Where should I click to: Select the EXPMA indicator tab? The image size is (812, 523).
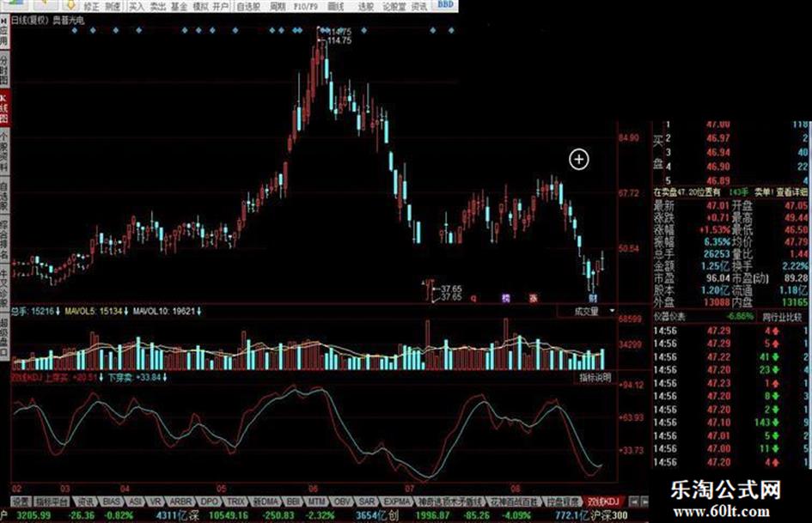(x=396, y=502)
